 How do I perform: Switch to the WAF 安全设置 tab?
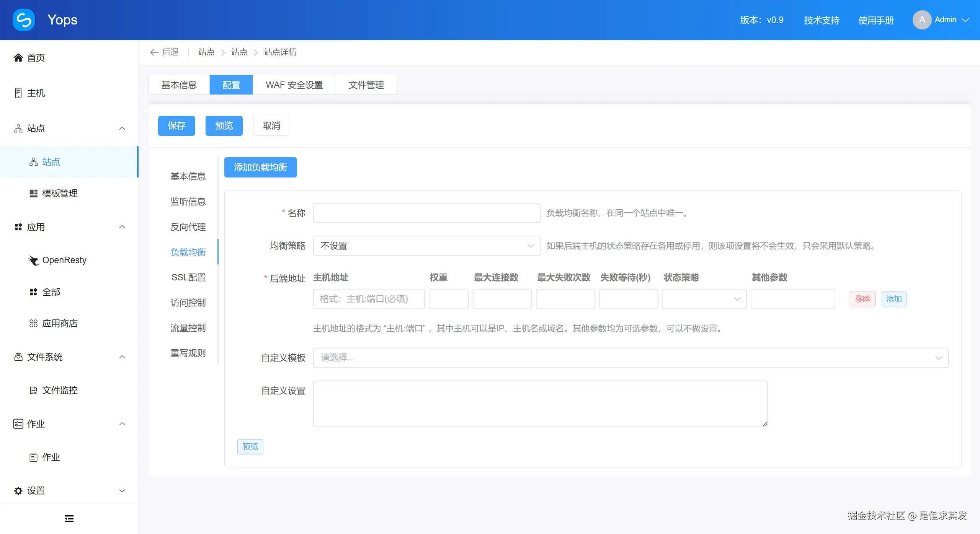[x=294, y=85]
